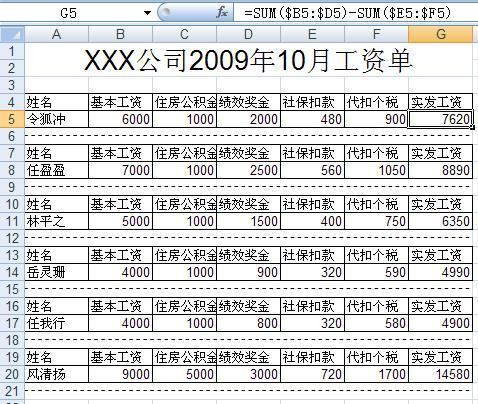Select column F header

(x=376, y=34)
